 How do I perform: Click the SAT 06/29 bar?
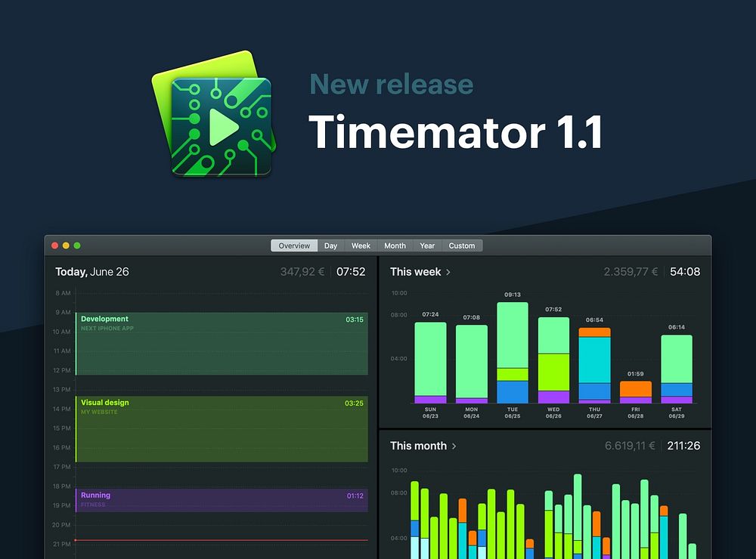[677, 369]
